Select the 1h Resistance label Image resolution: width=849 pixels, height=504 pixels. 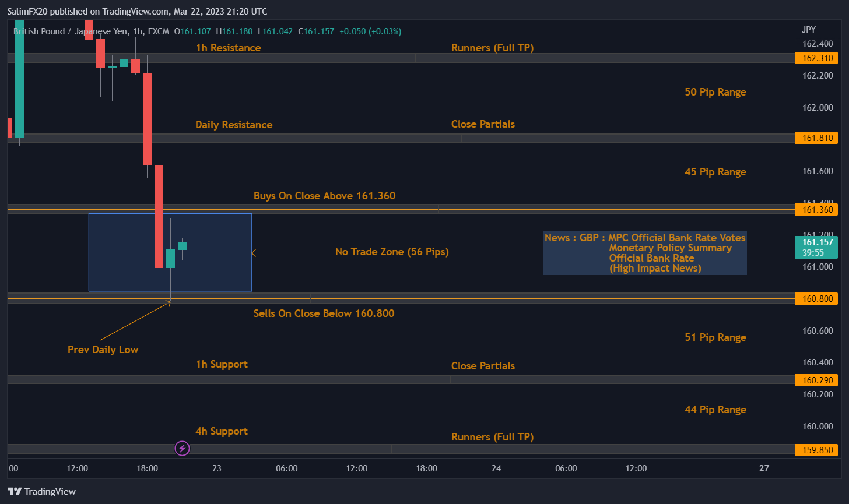(x=228, y=48)
